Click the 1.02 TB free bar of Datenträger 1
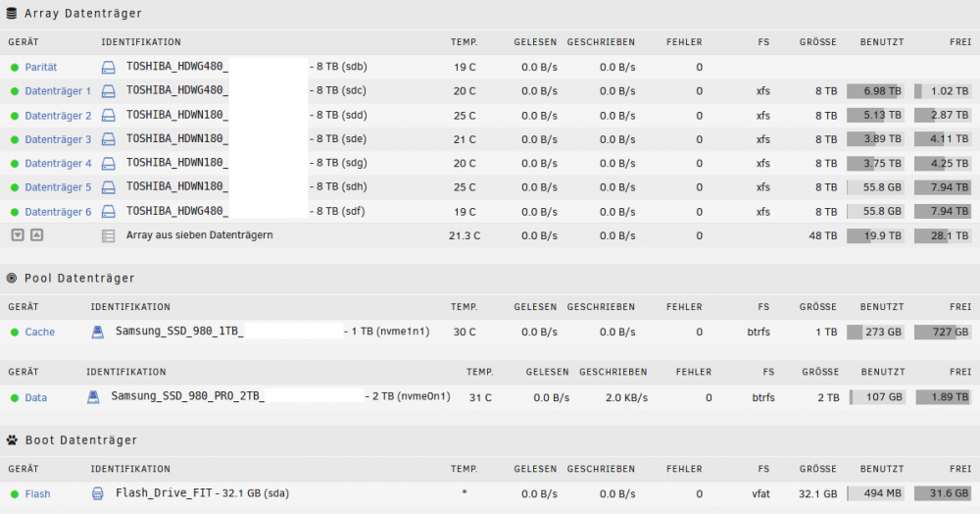 pyautogui.click(x=942, y=91)
